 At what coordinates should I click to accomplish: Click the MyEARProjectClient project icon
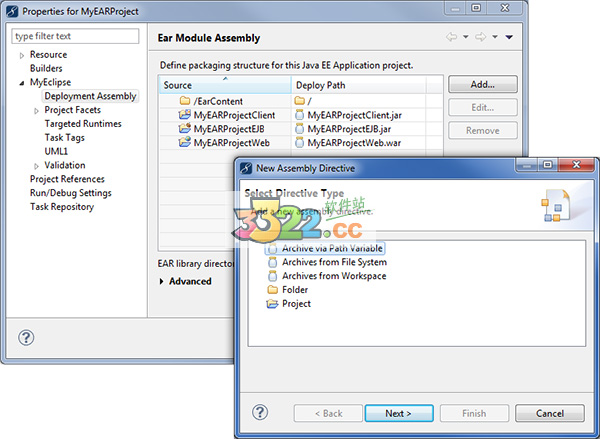(x=184, y=115)
